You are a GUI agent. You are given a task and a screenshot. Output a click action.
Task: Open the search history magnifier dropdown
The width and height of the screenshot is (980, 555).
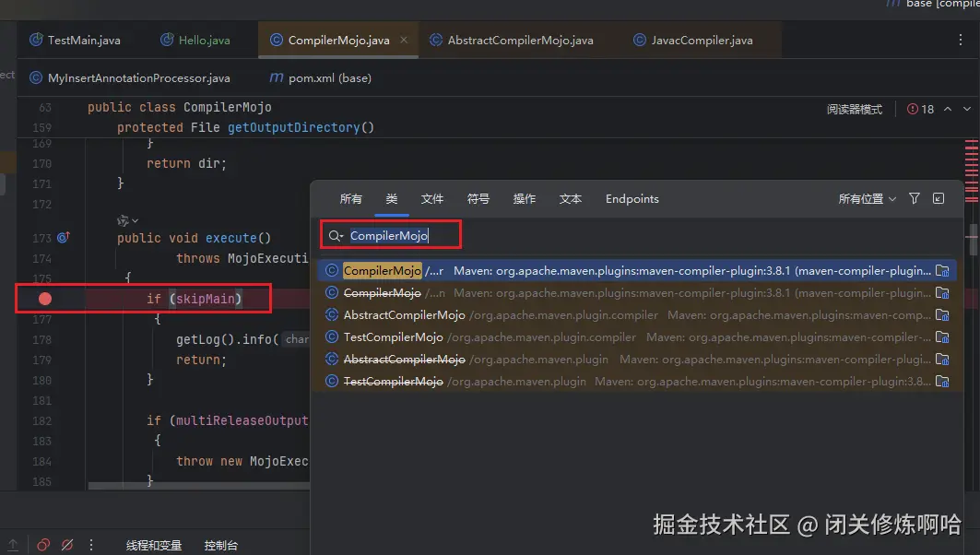point(336,236)
